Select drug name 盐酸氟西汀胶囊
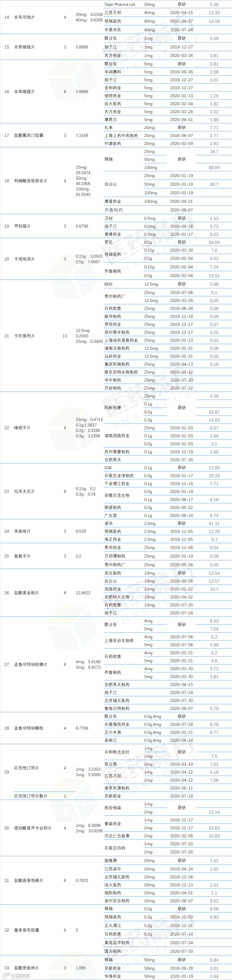Viewport: 232px width, 980px height. (x=29, y=135)
